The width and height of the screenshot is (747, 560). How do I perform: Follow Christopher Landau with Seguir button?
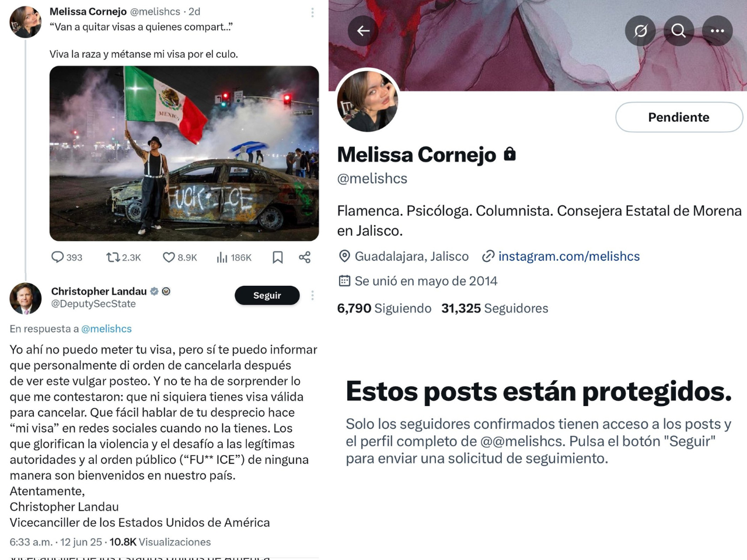tap(267, 295)
